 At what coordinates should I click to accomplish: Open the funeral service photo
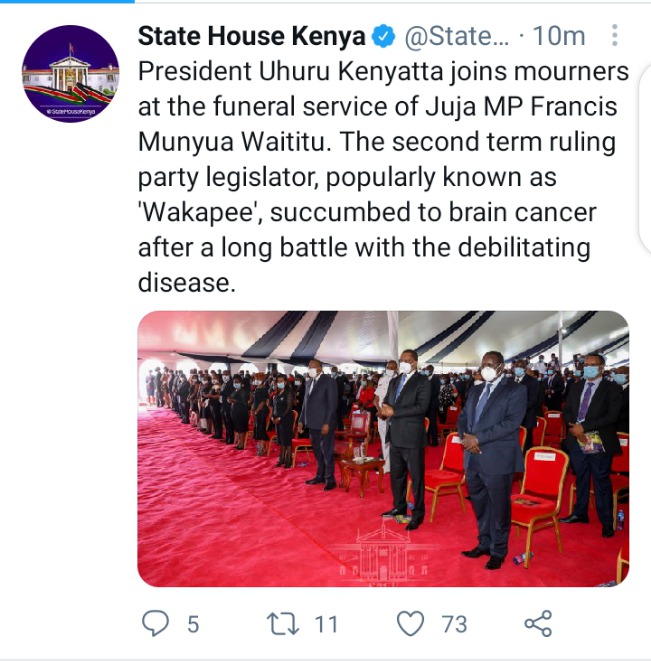point(383,449)
